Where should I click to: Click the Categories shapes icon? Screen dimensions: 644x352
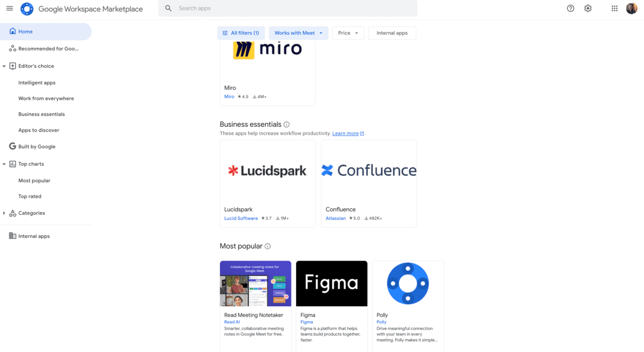[12, 213]
